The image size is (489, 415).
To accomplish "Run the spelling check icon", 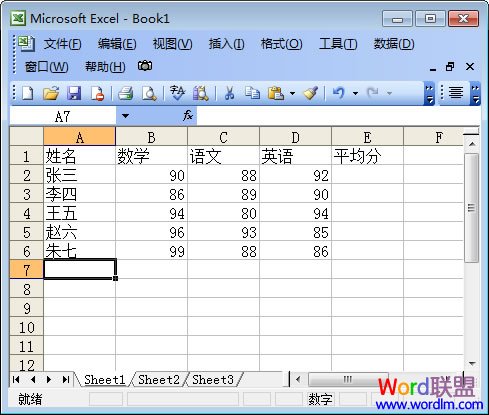I will tap(177, 93).
